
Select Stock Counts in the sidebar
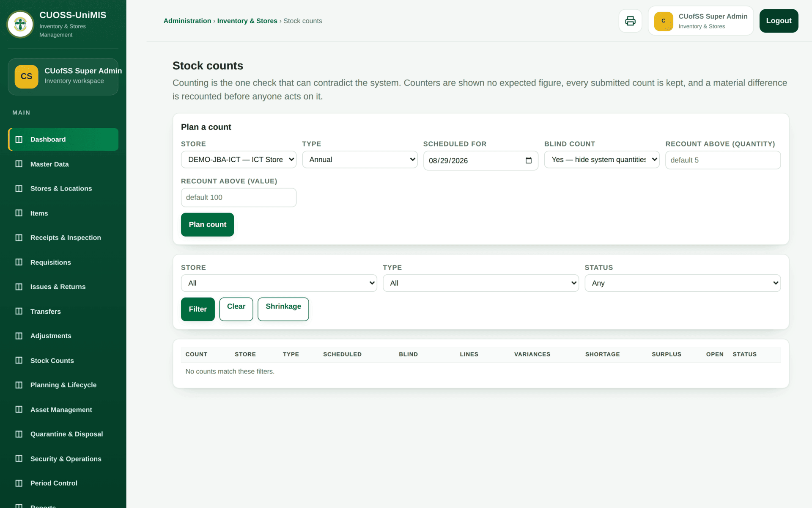pyautogui.click(x=63, y=360)
